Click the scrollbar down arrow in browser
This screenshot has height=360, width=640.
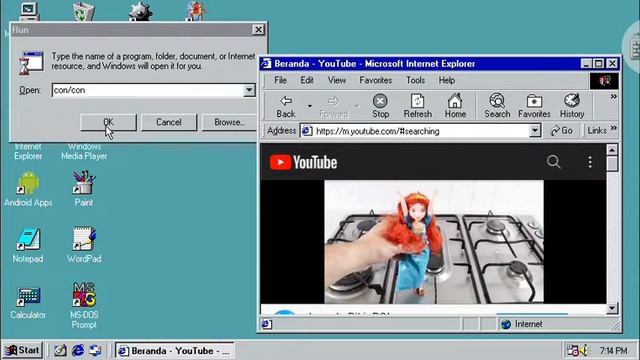click(x=612, y=309)
